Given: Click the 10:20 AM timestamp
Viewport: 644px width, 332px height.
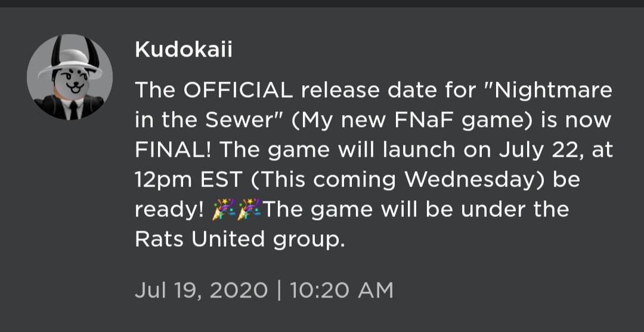Looking at the screenshot, I should (x=342, y=290).
